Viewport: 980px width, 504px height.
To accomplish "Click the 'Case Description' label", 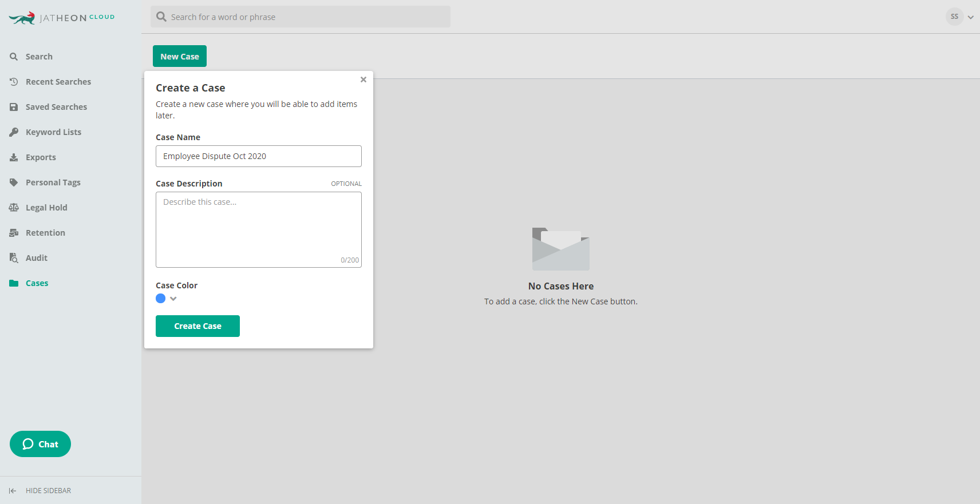I will click(x=189, y=184).
